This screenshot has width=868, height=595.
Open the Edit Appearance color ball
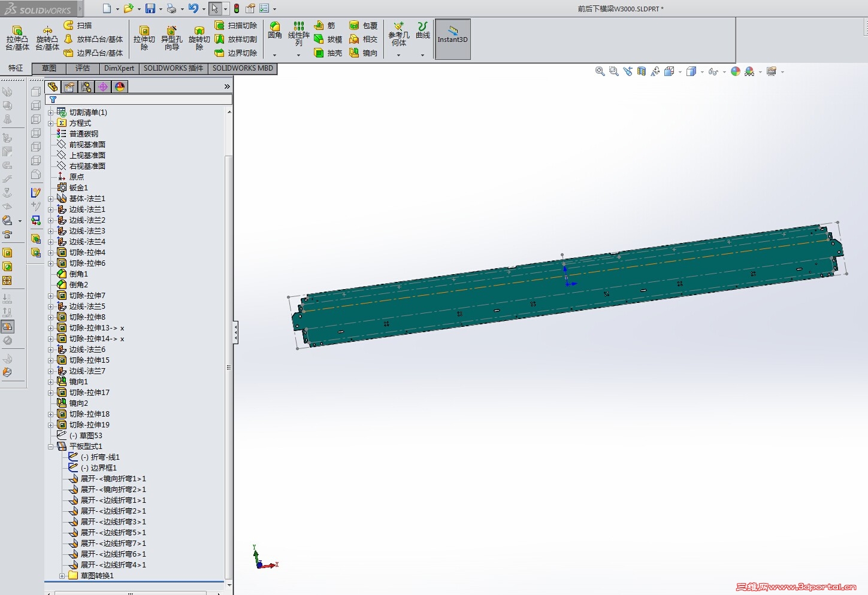click(736, 71)
